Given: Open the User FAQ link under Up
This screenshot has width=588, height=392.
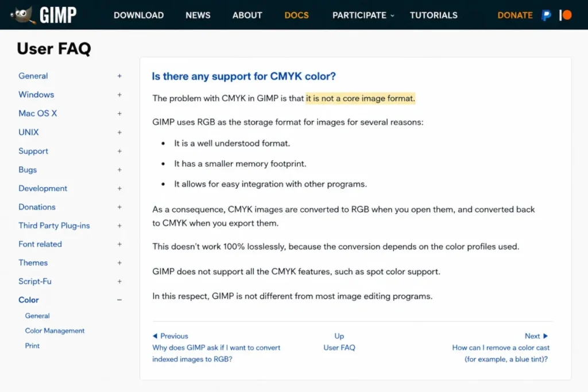Looking at the screenshot, I should (339, 348).
